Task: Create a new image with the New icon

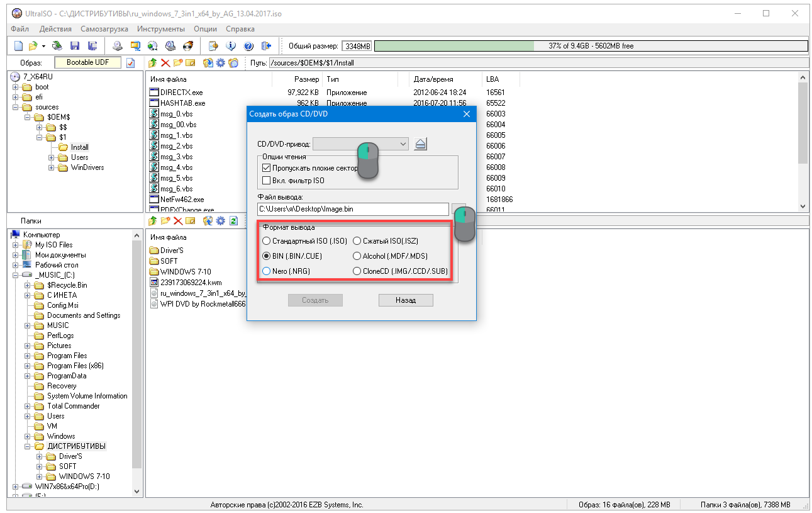Action: click(x=18, y=46)
